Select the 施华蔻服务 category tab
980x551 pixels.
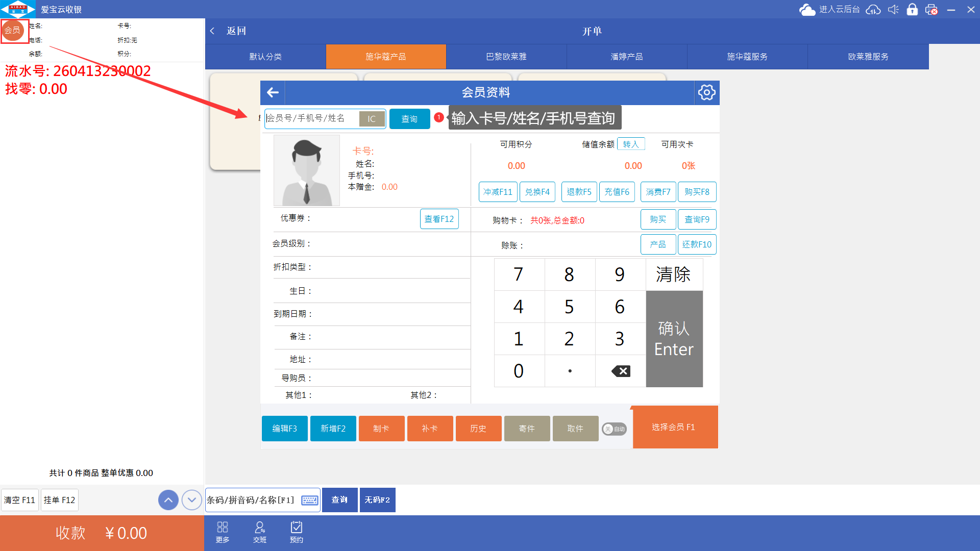coord(747,57)
